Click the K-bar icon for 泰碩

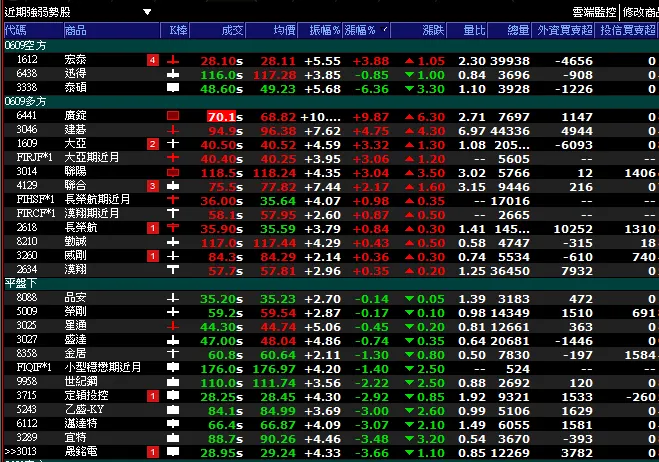point(173,87)
